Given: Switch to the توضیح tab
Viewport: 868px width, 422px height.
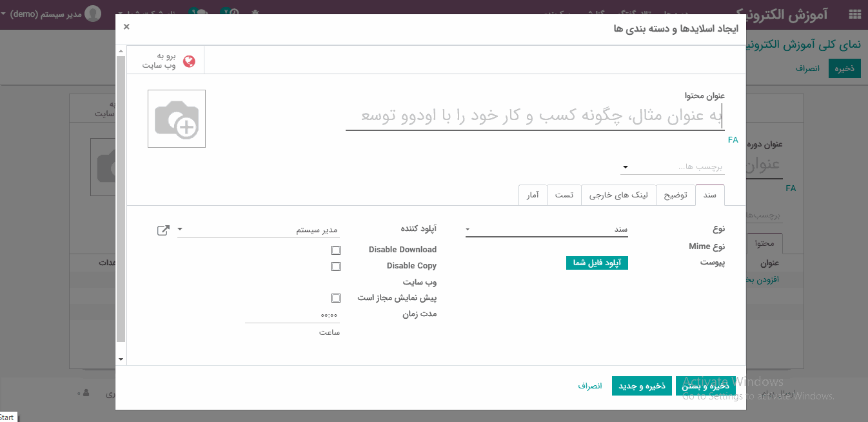Looking at the screenshot, I should pyautogui.click(x=675, y=195).
